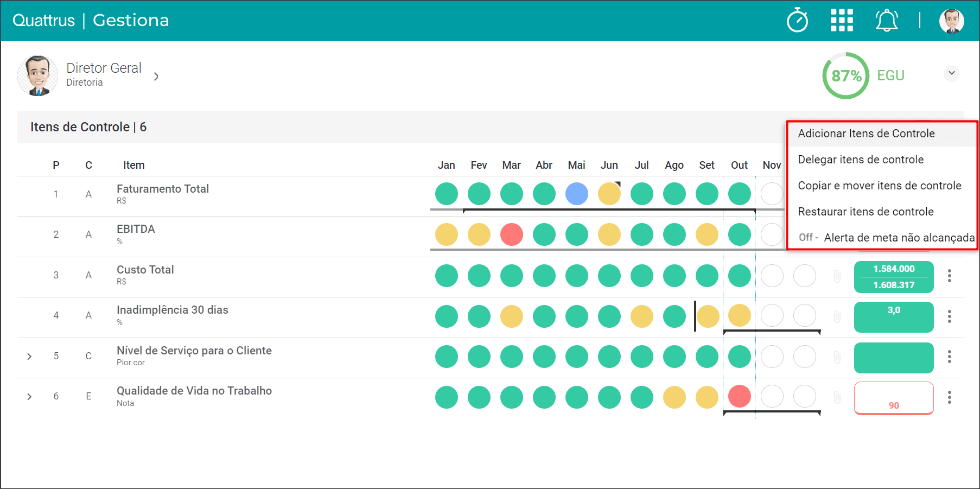The height and width of the screenshot is (489, 980).
Task: Open the apps grid menu
Action: pyautogui.click(x=842, y=20)
